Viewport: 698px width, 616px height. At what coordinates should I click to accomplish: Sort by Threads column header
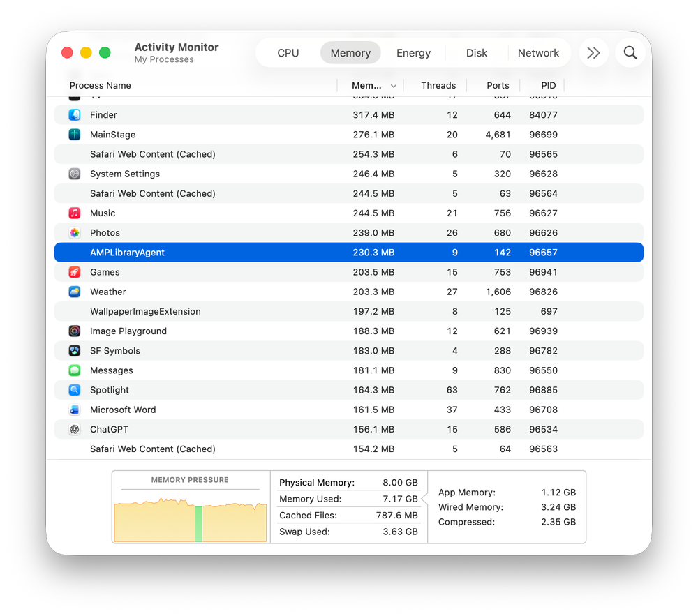pyautogui.click(x=438, y=85)
